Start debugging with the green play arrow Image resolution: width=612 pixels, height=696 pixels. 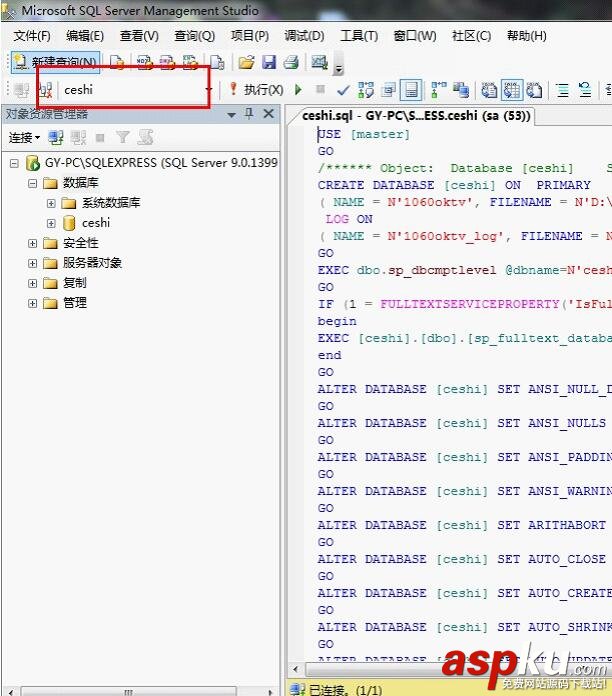298,90
